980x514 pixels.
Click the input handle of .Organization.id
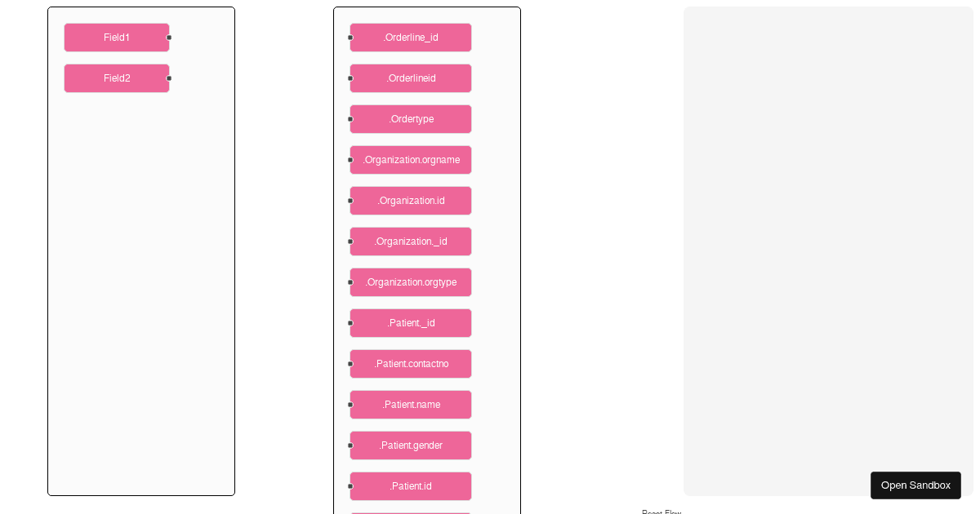coord(350,201)
